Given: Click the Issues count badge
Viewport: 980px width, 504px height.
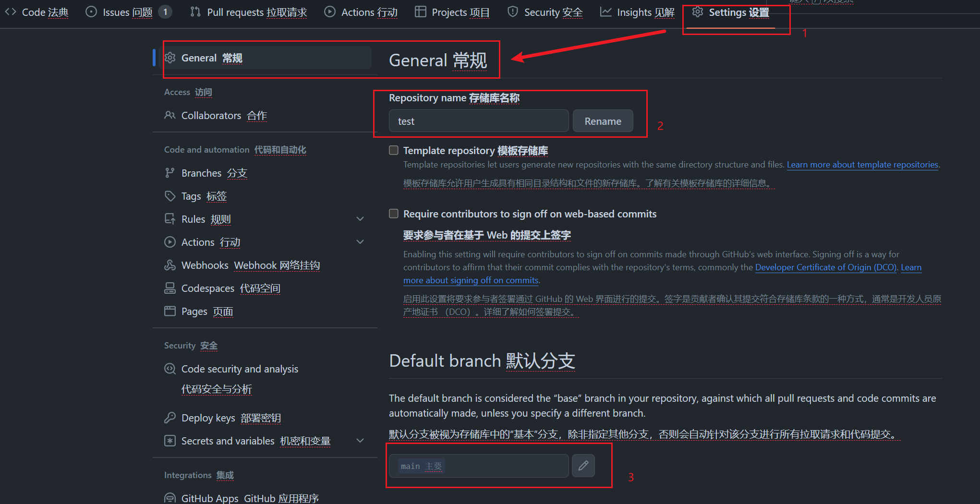Looking at the screenshot, I should [165, 12].
